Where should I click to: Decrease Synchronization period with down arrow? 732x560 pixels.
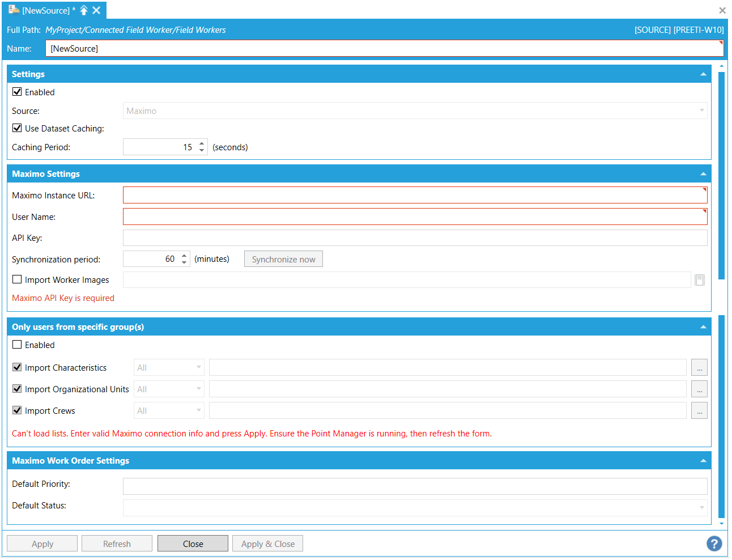[184, 262]
